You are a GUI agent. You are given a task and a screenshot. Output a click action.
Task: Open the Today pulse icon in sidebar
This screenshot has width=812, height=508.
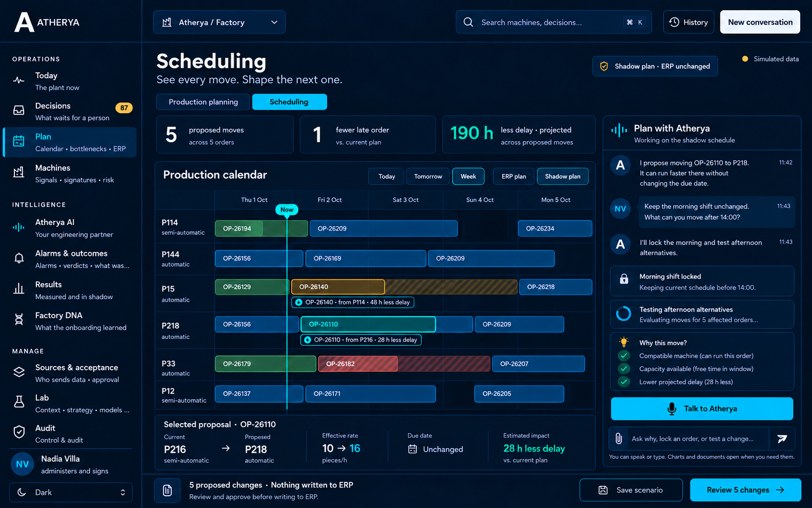19,81
